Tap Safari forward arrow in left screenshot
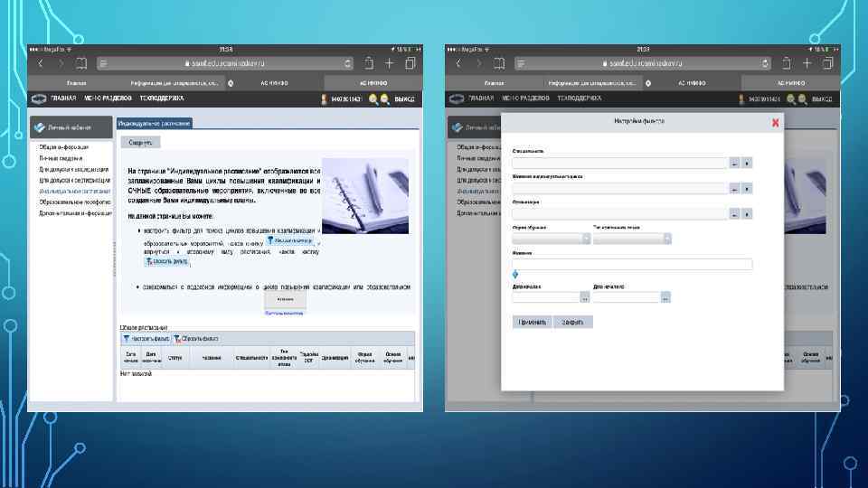 [x=61, y=63]
